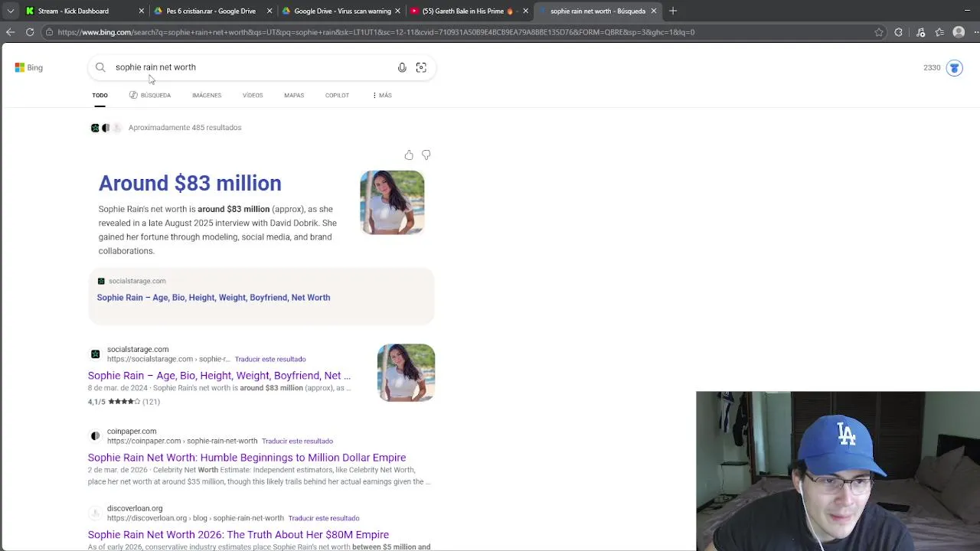Image resolution: width=980 pixels, height=551 pixels.
Task: Open Sophie Rain photo in the answer card
Action: pyautogui.click(x=392, y=203)
